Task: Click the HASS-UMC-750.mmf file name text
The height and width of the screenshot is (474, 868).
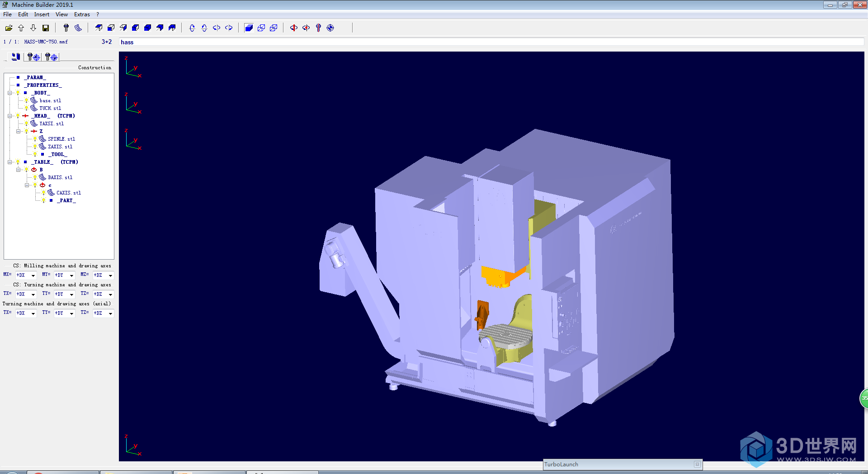Action: pos(46,42)
